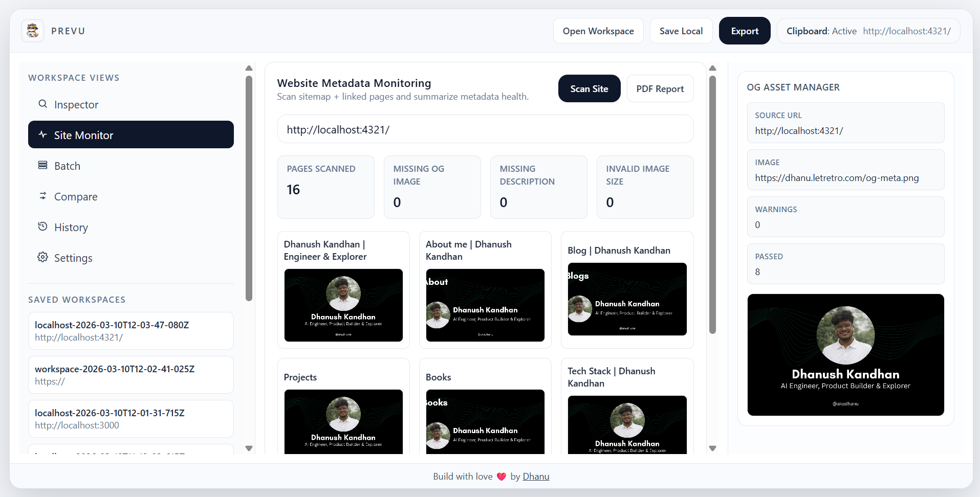
Task: Click the 'Website Metadata Monitoring' heading
Action: coord(354,83)
